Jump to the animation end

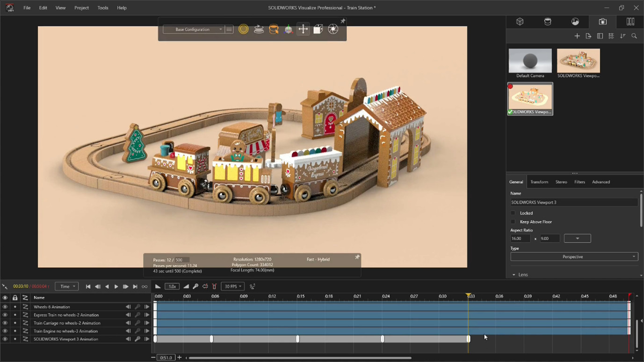[135, 287]
